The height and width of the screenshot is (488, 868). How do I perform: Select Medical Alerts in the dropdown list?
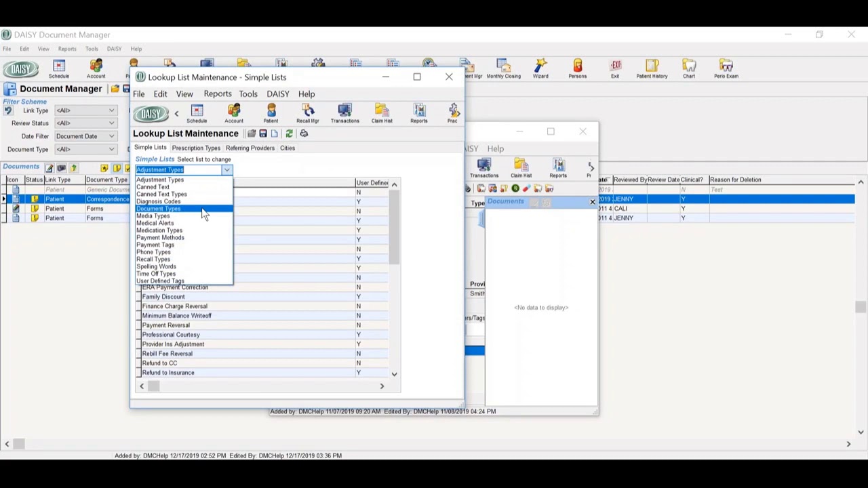183,223
